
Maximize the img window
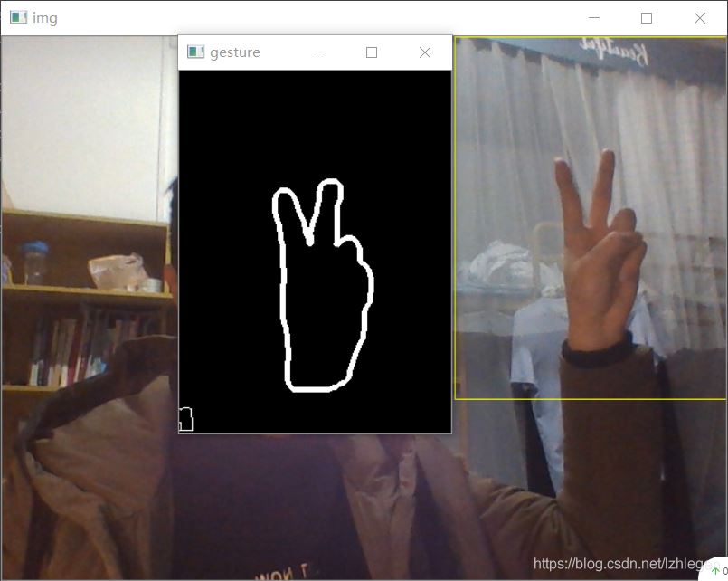[647, 18]
